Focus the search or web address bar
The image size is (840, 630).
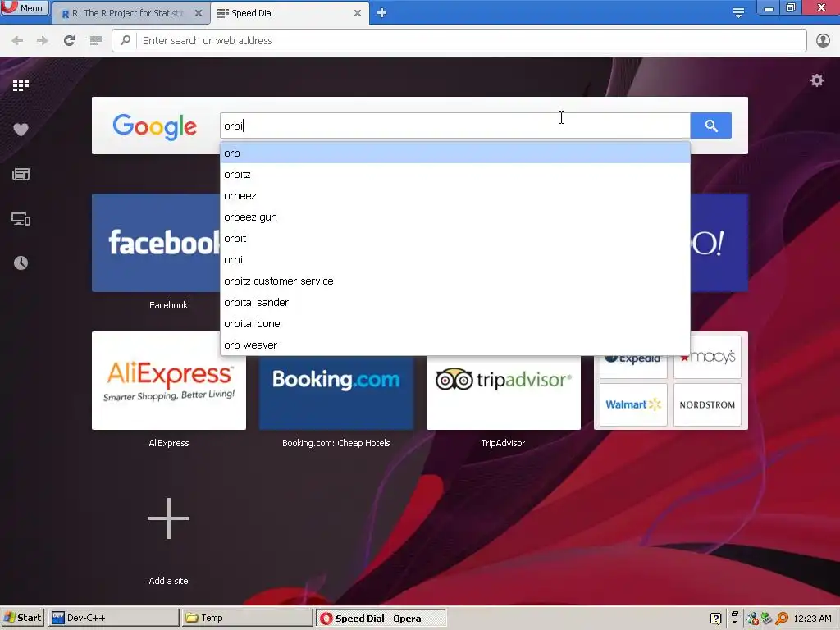click(459, 41)
